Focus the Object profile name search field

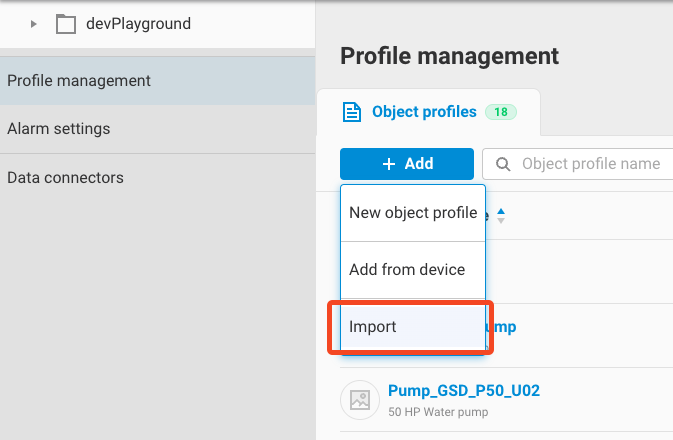coord(577,164)
